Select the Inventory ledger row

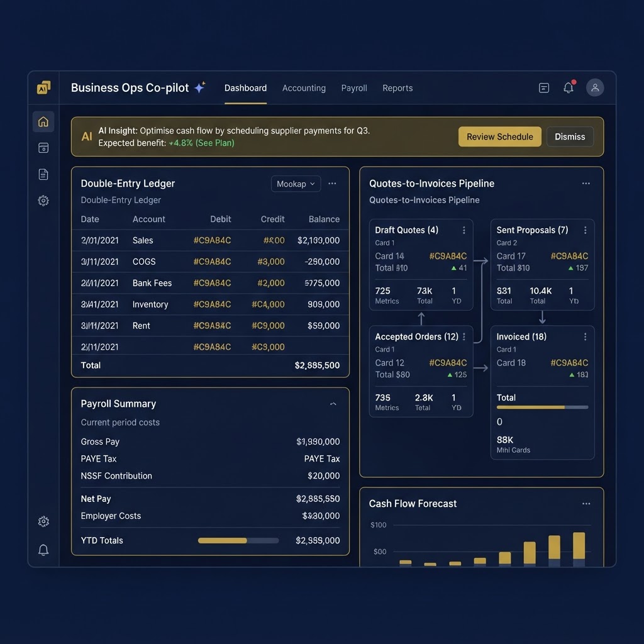tap(210, 304)
